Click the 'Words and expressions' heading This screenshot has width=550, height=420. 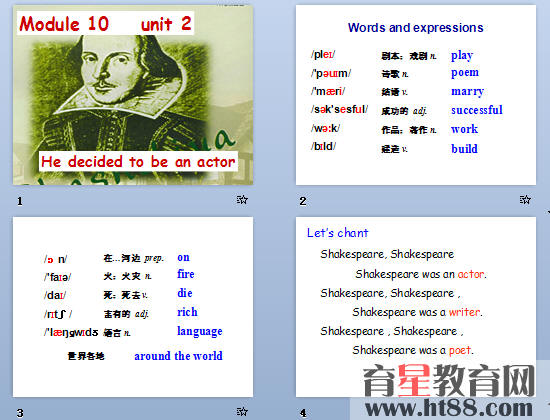[416, 27]
